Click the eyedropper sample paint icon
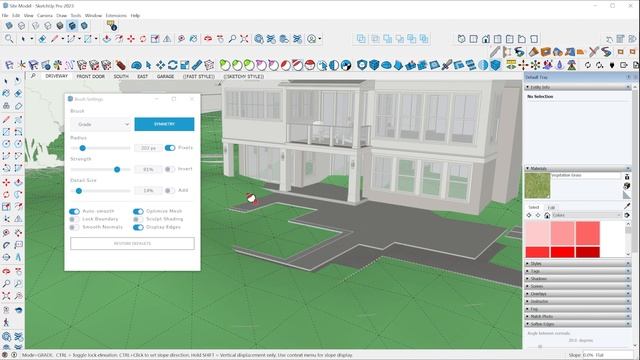Viewport: 640px width, 360px height. 627,206
